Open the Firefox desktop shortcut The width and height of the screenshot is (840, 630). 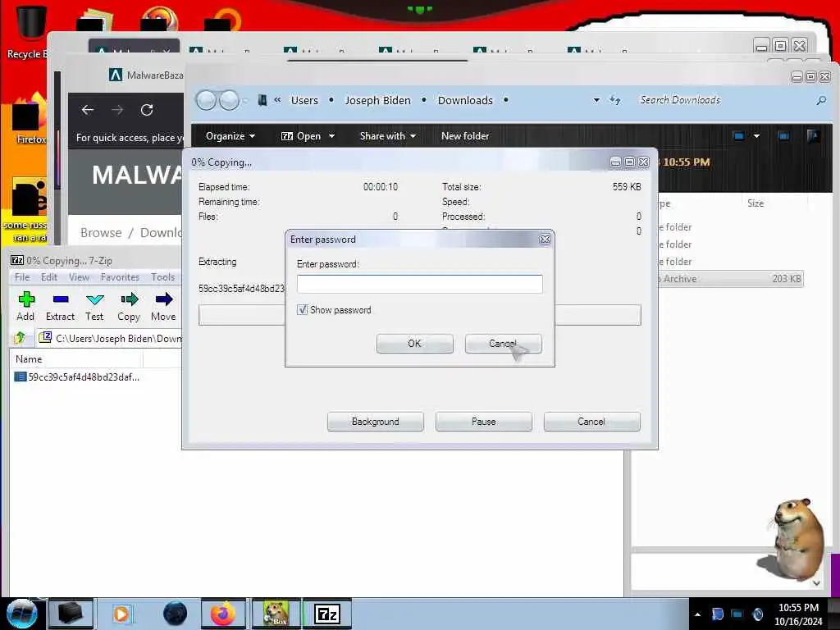tap(30, 121)
